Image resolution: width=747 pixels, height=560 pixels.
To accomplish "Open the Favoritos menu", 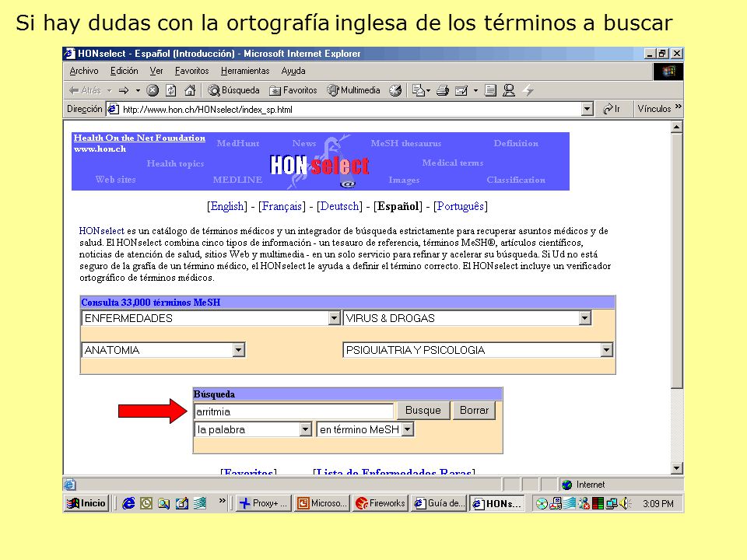I will [191, 71].
